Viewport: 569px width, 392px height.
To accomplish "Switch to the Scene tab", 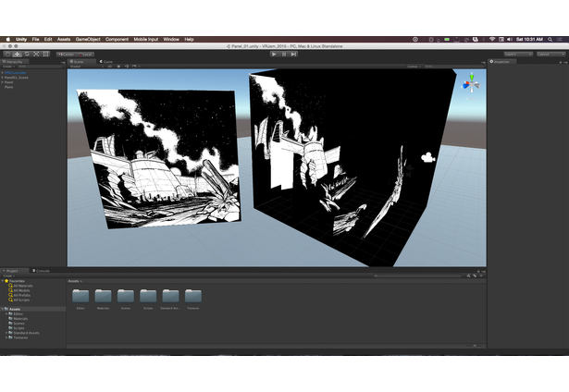I will point(82,62).
